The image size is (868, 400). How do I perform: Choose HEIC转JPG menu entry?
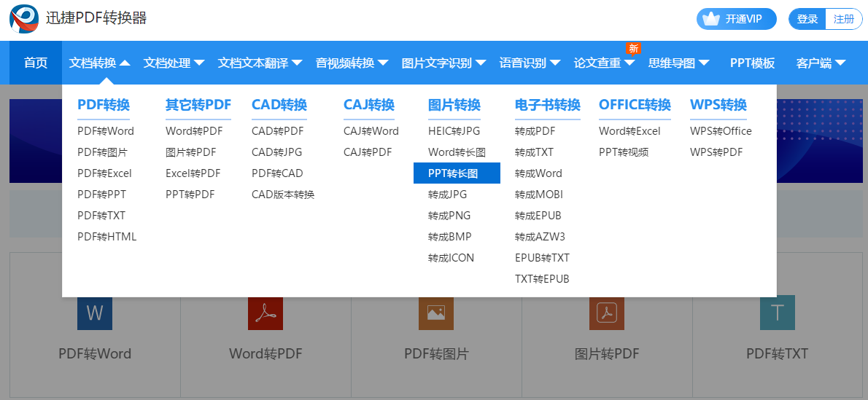(454, 131)
